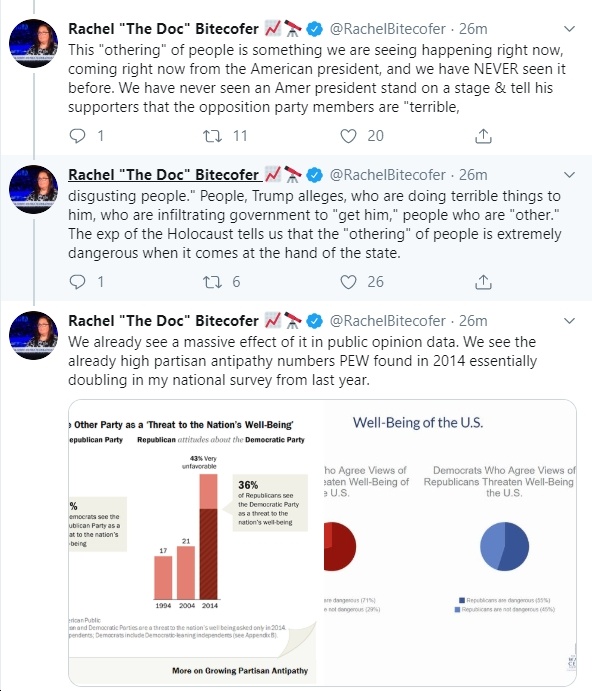This screenshot has width=592, height=691.
Task: Retweet the tweet with 6 retweets
Action: coord(212,282)
